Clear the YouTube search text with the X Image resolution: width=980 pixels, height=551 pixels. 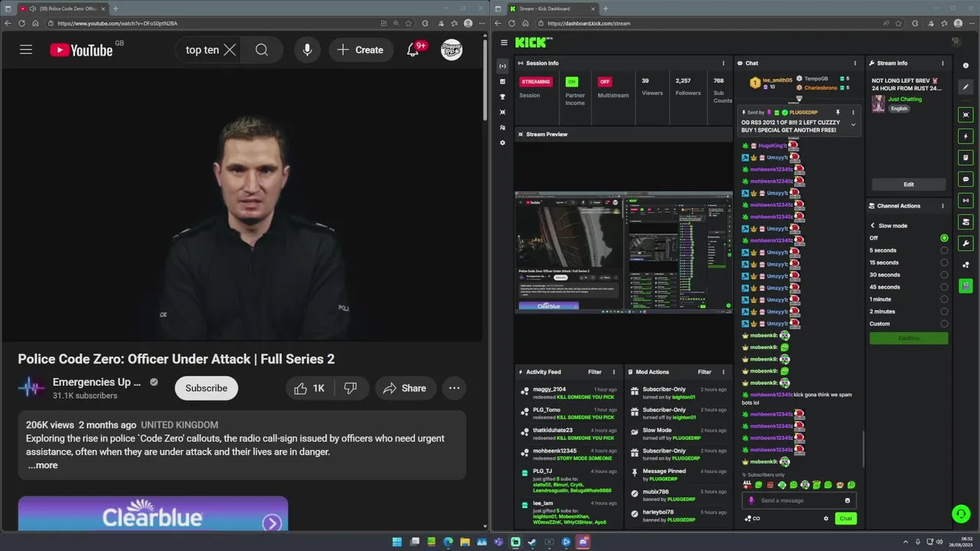230,50
